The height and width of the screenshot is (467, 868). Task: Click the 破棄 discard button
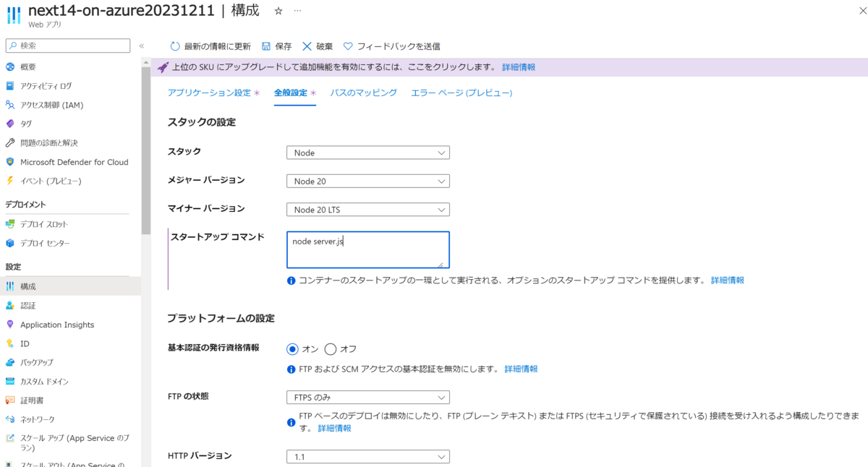tap(318, 46)
